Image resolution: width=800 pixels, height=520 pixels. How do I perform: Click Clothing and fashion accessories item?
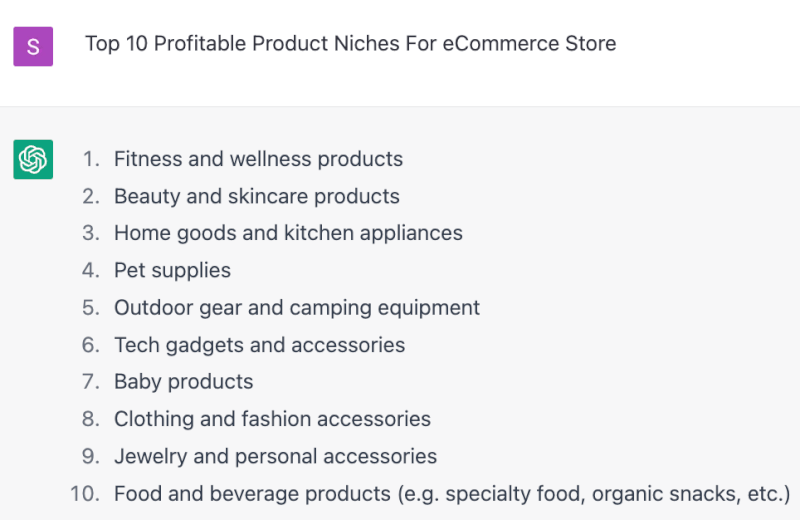coord(272,419)
